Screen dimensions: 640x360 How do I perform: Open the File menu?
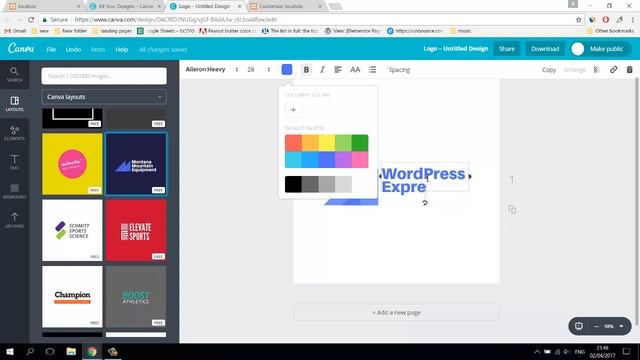[x=51, y=49]
